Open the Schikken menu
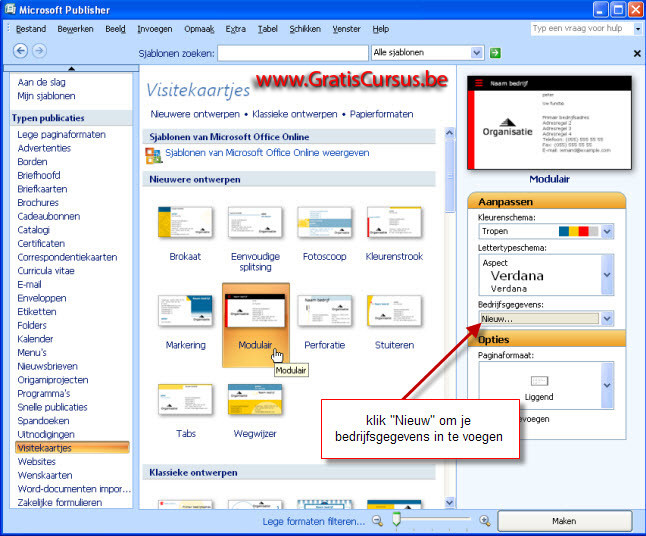The width and height of the screenshot is (646, 536). [305, 29]
